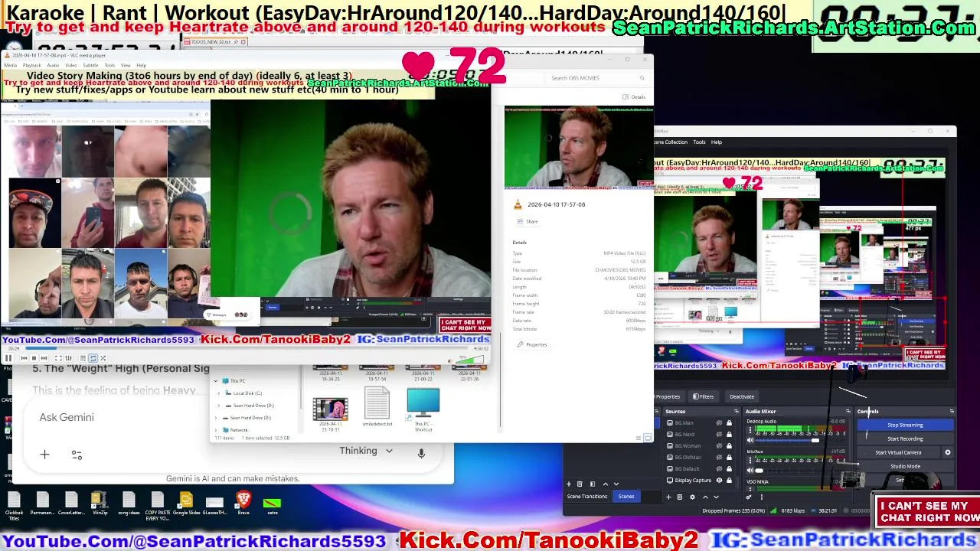Click Search OBS MOVIES box
Image resolution: width=980 pixels, height=551 pixels.
pyautogui.click(x=597, y=78)
